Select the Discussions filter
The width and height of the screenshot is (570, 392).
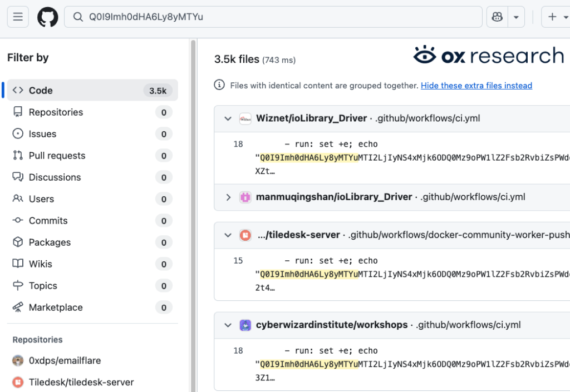pos(93,177)
